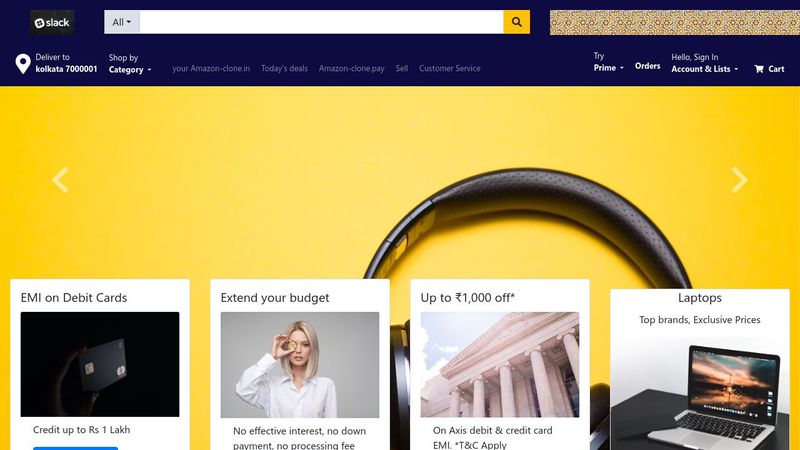Open Today's deals nav item
Image resolution: width=800 pixels, height=450 pixels.
point(284,68)
